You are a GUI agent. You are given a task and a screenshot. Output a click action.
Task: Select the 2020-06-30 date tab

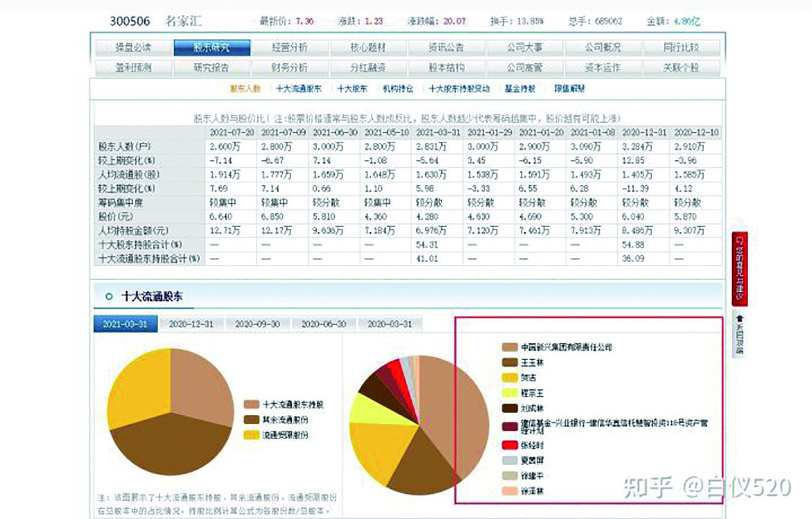[x=323, y=323]
